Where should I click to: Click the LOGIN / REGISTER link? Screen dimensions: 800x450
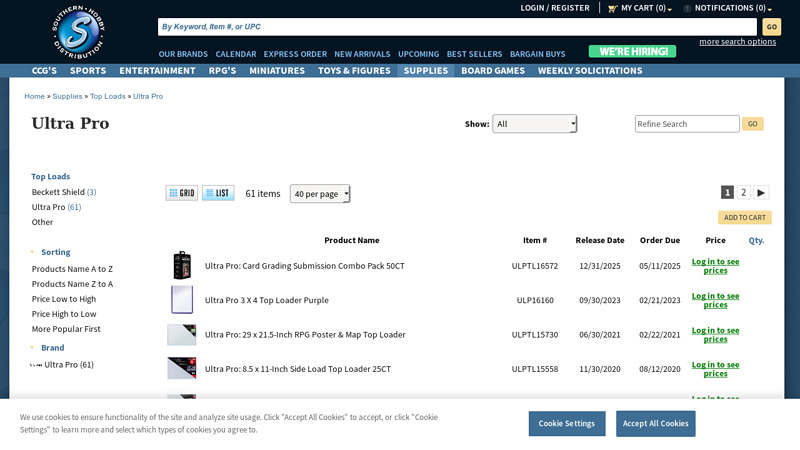[x=555, y=8]
